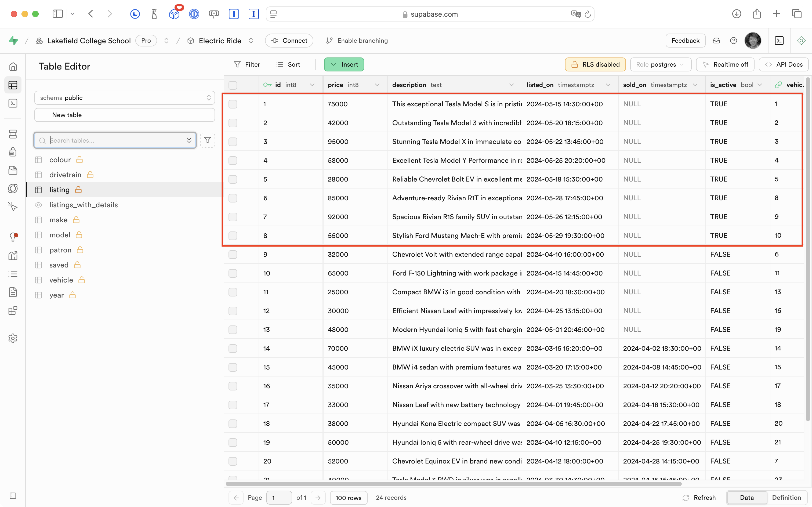Image resolution: width=812 pixels, height=507 pixels.
Task: Open the schema public dropdown
Action: 124,97
